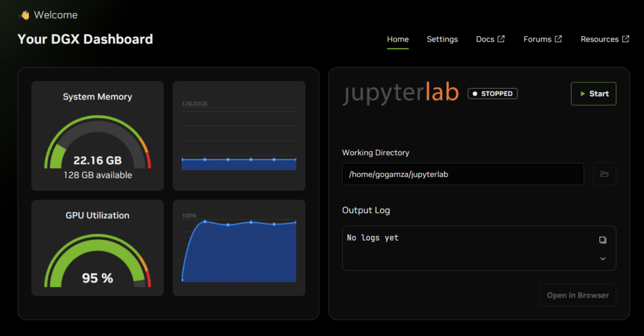This screenshot has height=336, width=644.
Task: Click the external link icon beside Resources
Action: coord(625,39)
